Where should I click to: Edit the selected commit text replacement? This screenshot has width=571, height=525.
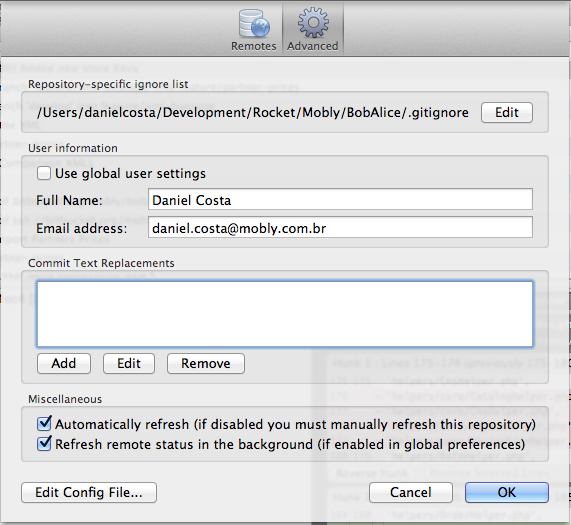[129, 363]
